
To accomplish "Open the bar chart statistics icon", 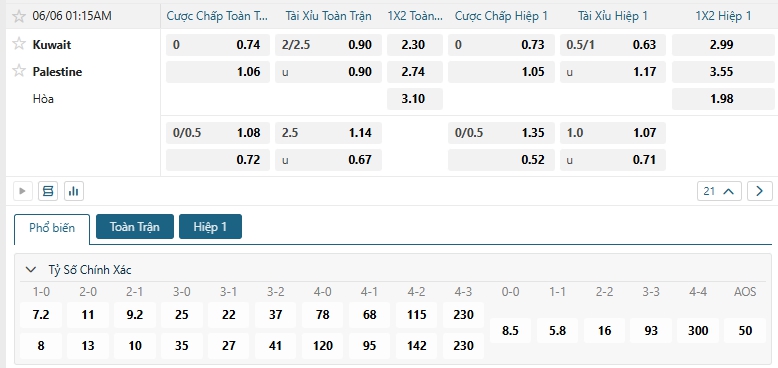I will (74, 191).
